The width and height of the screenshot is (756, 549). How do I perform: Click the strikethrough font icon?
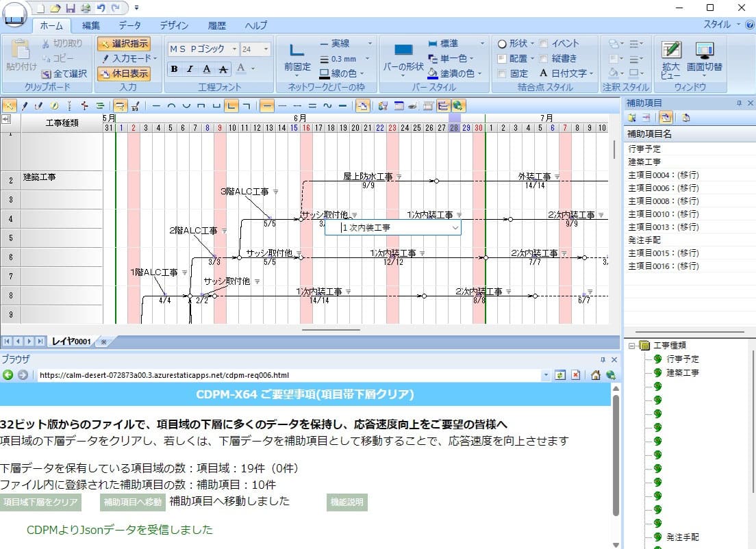223,69
